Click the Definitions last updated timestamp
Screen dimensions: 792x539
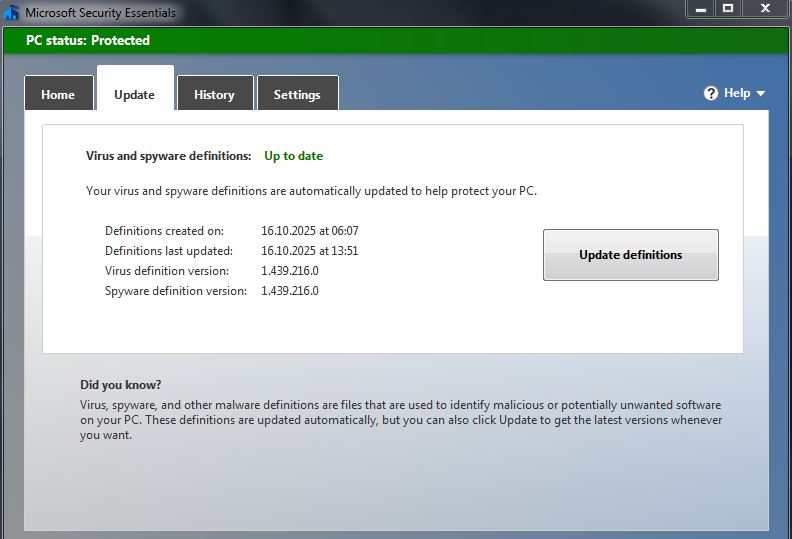point(309,251)
